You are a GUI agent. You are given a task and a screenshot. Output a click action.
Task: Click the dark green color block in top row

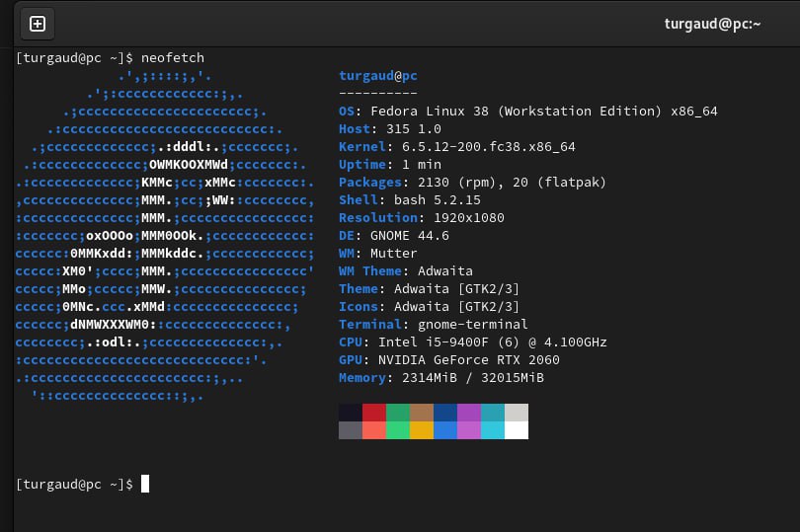click(398, 413)
